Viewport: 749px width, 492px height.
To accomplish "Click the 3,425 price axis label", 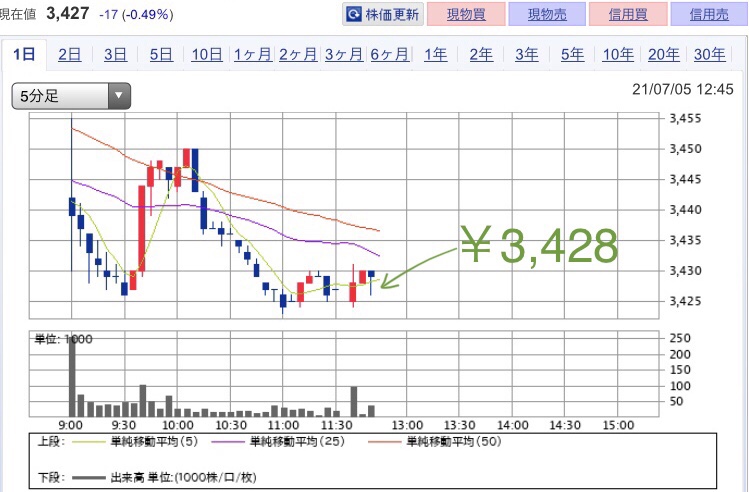I will pyautogui.click(x=685, y=301).
